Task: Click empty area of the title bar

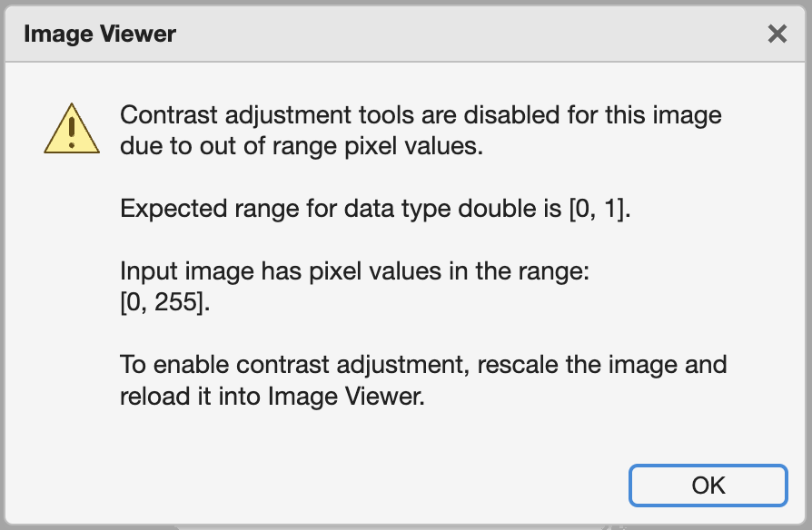Action: (466, 34)
